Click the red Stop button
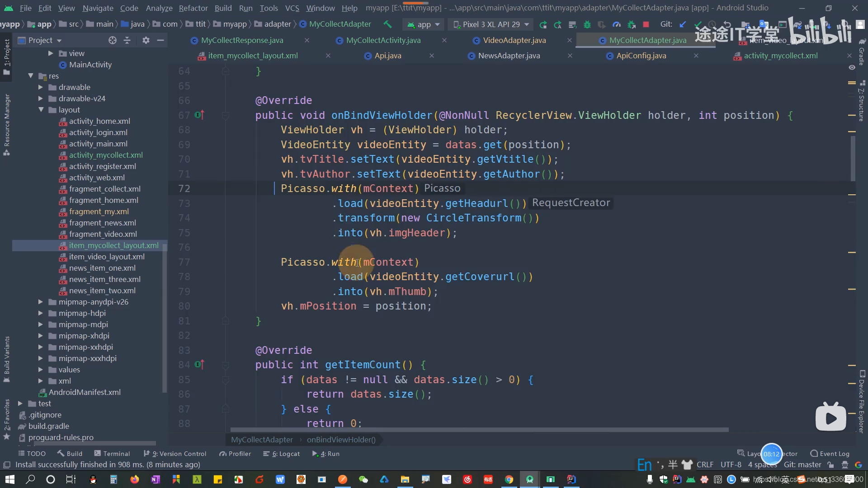The image size is (868, 488). click(x=646, y=24)
